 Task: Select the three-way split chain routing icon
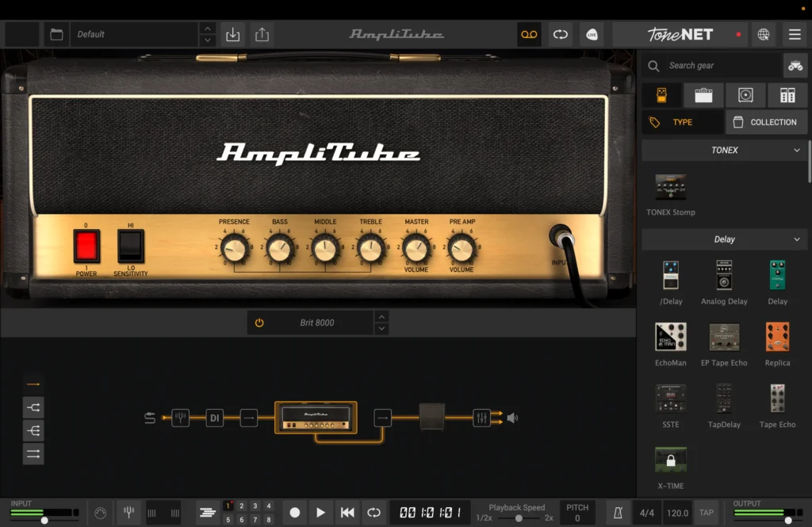click(33, 430)
